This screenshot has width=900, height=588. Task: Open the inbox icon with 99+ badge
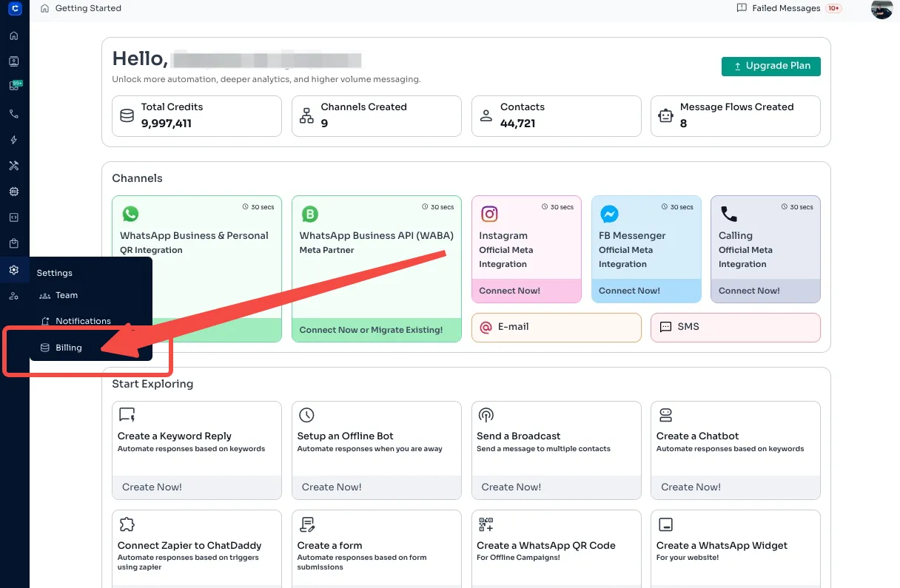pyautogui.click(x=14, y=87)
